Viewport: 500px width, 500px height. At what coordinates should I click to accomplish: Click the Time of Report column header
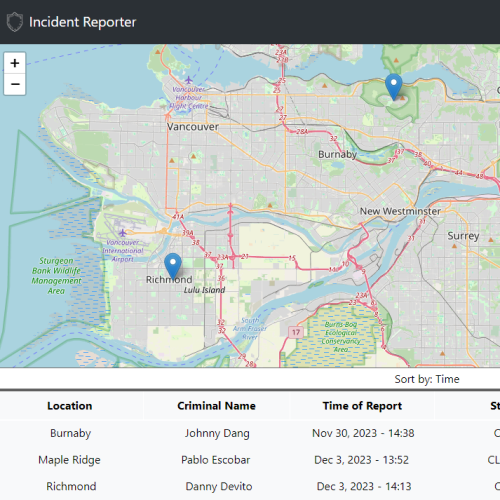[362, 406]
